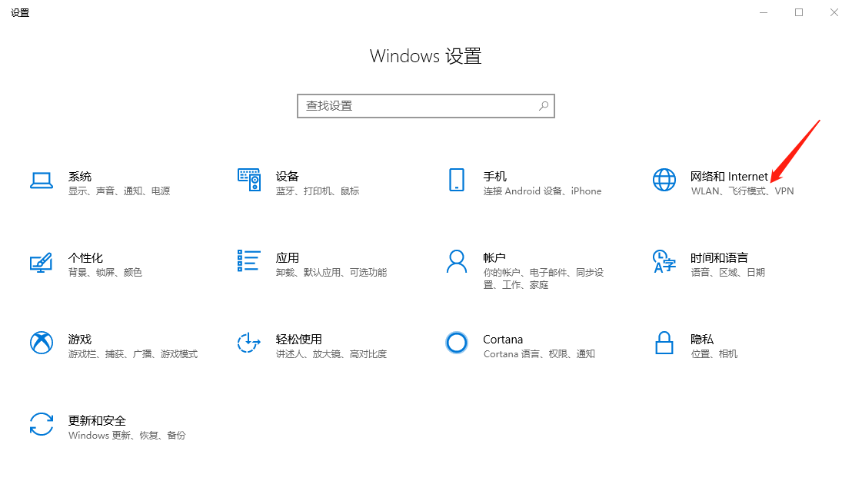The height and width of the screenshot is (504, 852).
Task: Click the 网络和 Internet globe icon
Action: tap(664, 180)
